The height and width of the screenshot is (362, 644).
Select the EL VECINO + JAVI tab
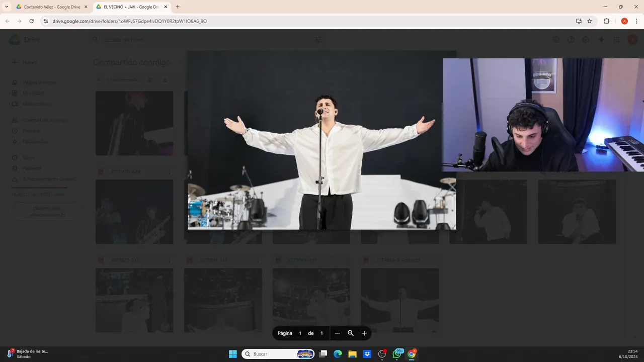[131, 7]
